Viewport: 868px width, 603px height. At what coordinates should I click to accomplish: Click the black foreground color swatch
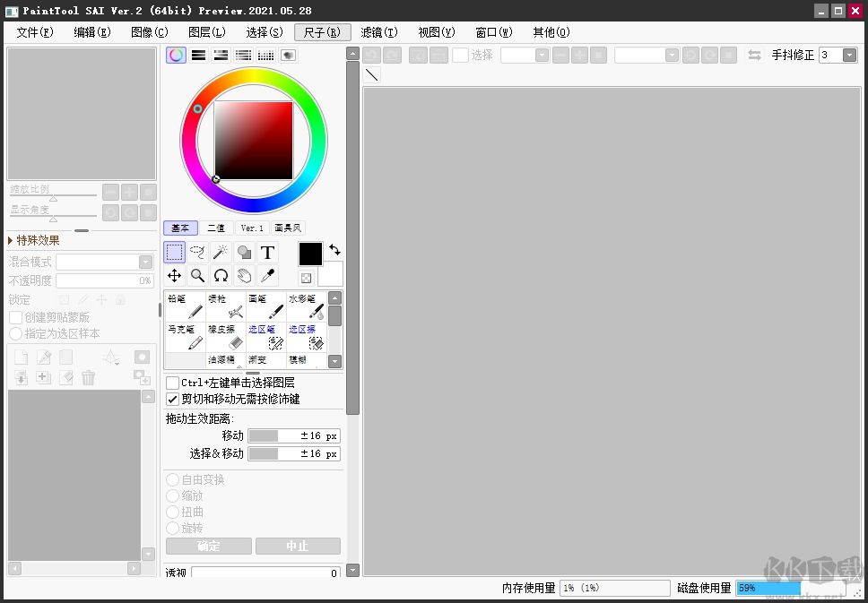[x=309, y=254]
